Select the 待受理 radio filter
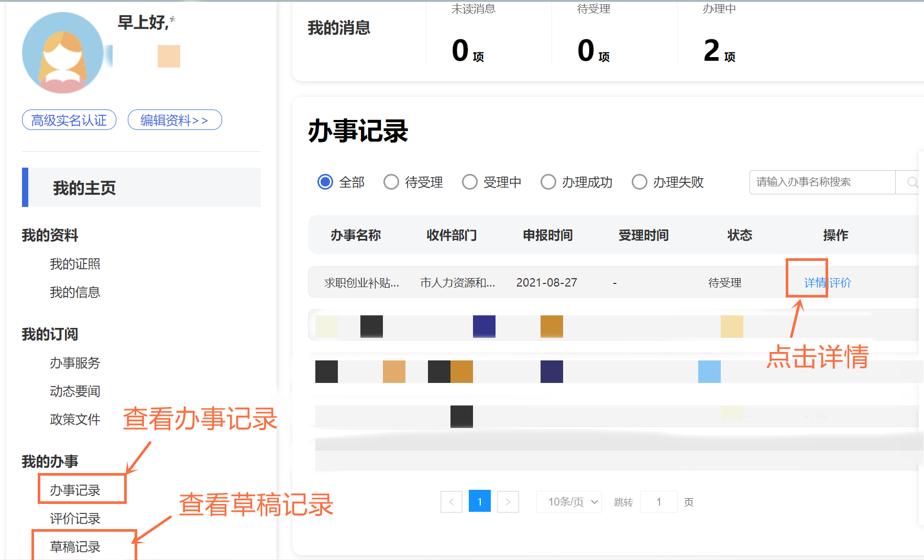Viewport: 924px width, 560px height. (391, 182)
